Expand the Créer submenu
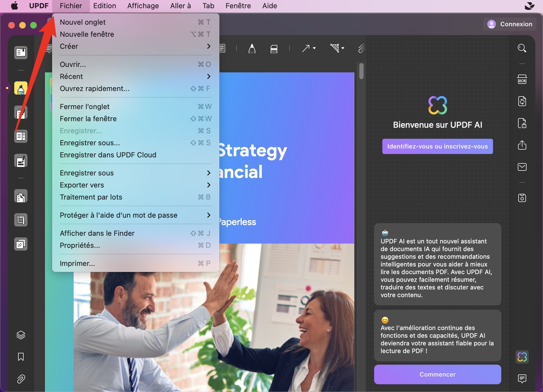The width and height of the screenshot is (543, 392). click(x=135, y=46)
